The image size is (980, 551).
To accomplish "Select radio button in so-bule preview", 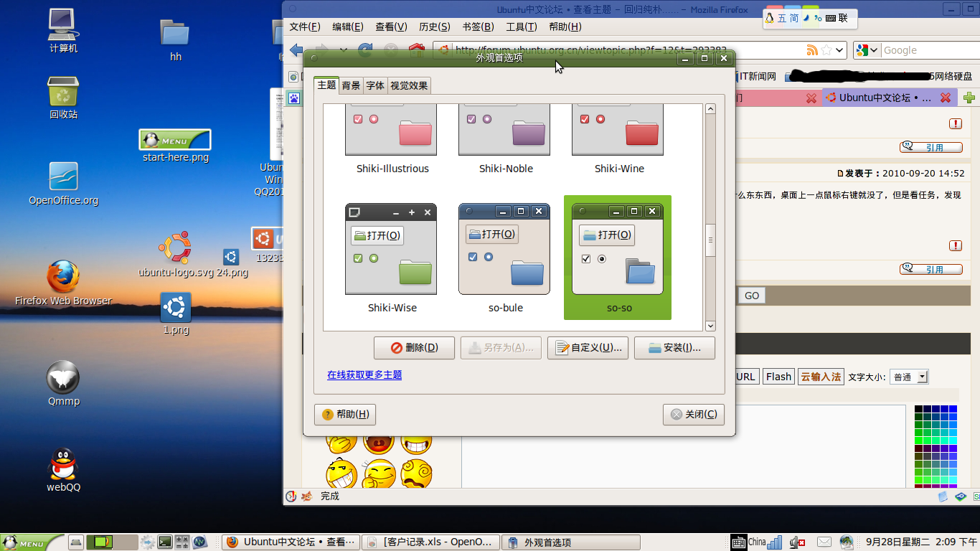I will [489, 257].
